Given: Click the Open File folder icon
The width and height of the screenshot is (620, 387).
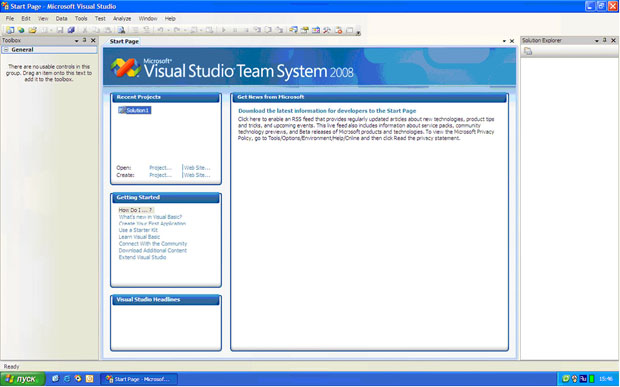Looking at the screenshot, I should pos(32,30).
